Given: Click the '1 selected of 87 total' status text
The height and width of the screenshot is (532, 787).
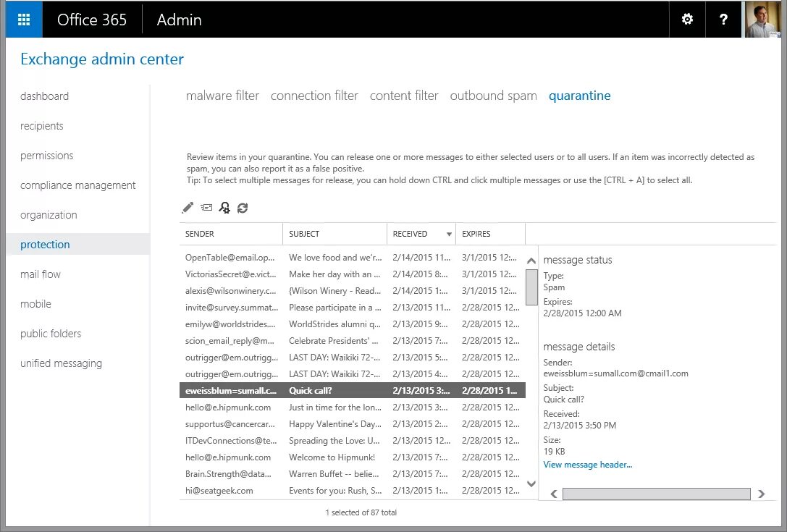Looking at the screenshot, I should point(361,512).
